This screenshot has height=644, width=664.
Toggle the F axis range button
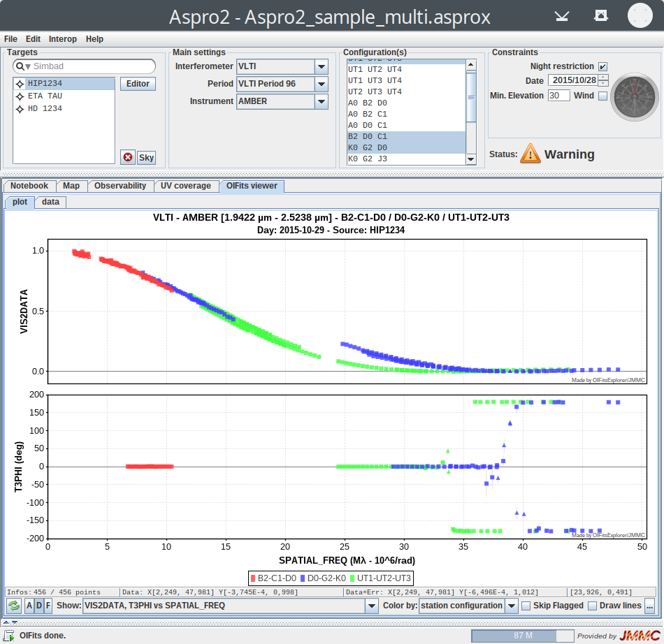pyautogui.click(x=48, y=606)
